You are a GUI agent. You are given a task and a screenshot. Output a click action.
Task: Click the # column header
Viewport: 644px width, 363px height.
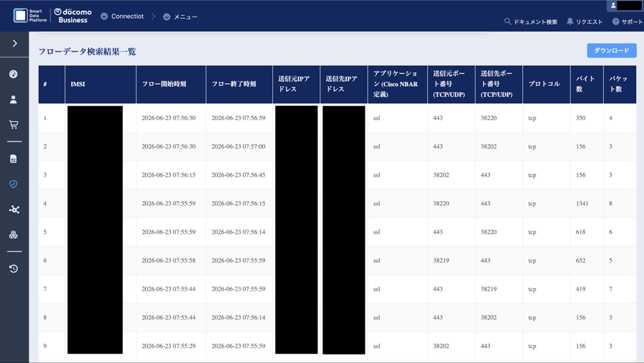(52, 84)
